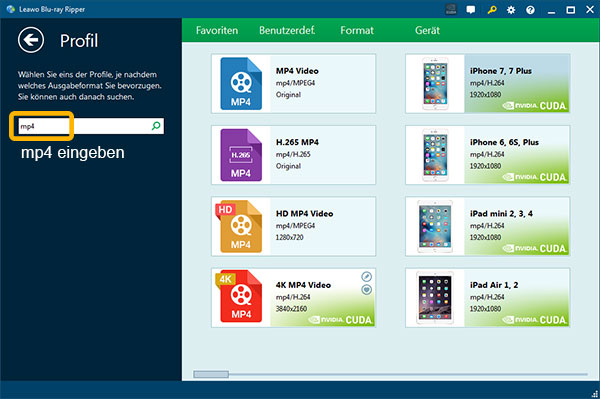Open the GPU acceleration icon in title bar

(x=451, y=10)
